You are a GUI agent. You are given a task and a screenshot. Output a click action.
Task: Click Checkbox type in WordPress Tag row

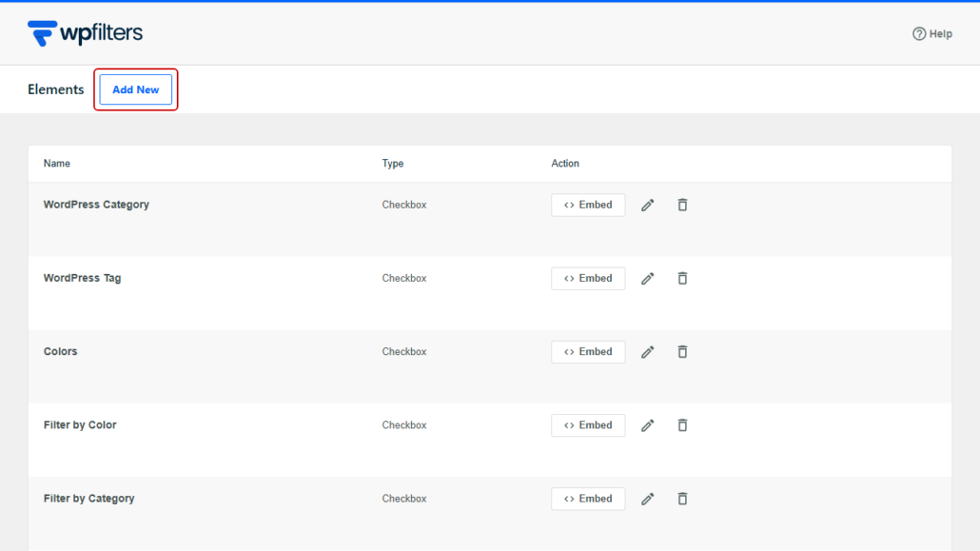[404, 278]
